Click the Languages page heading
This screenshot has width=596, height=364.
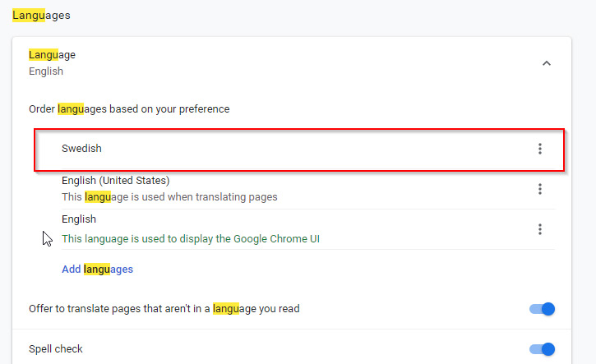click(x=41, y=15)
